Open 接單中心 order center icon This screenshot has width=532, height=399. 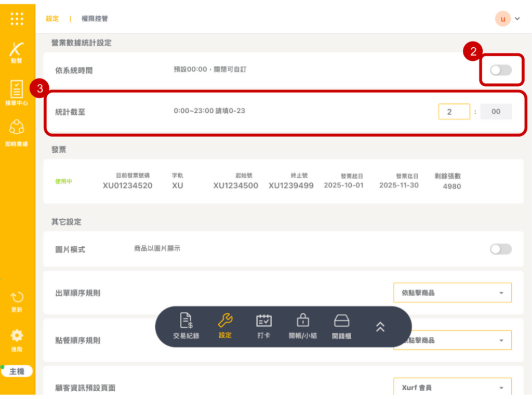click(x=17, y=92)
